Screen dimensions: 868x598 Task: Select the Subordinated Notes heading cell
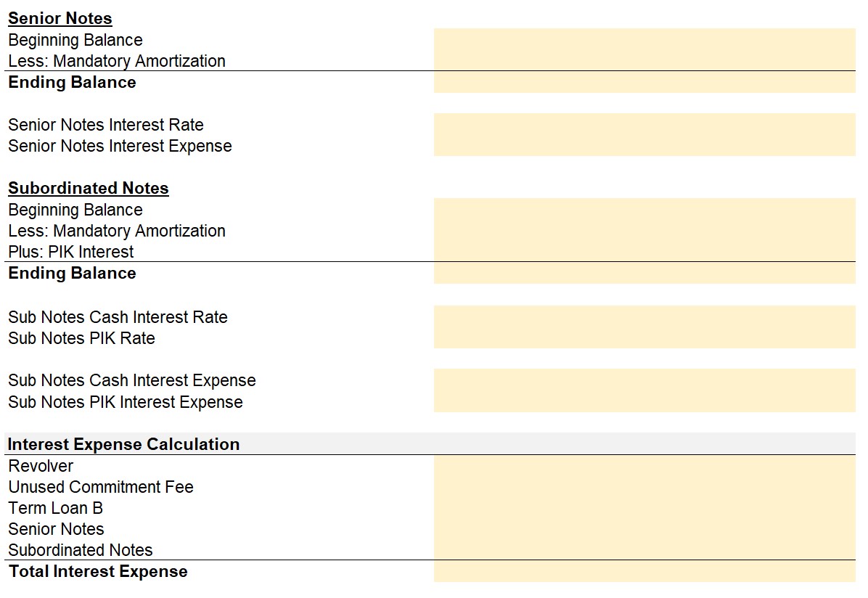88,188
